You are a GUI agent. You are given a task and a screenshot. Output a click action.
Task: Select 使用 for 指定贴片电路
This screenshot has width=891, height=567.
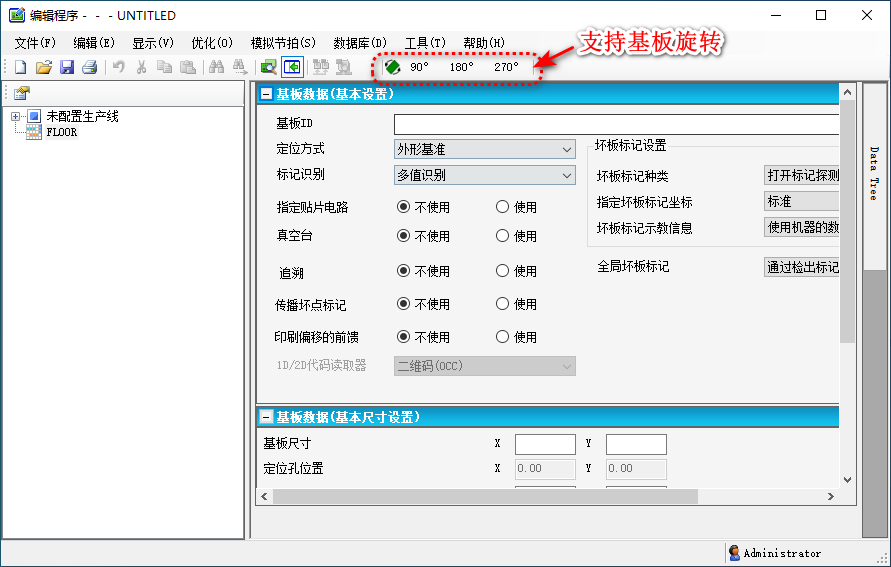[x=503, y=208]
